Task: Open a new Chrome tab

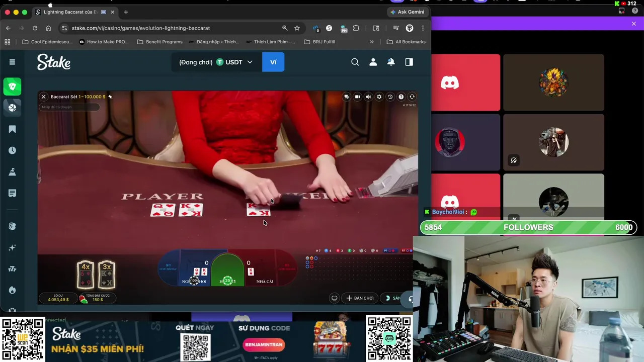Action: [x=126, y=12]
